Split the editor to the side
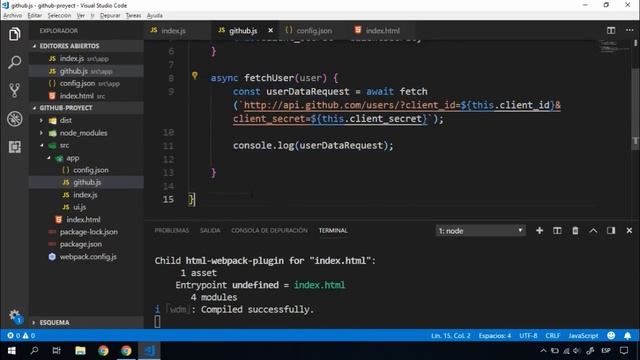The image size is (640, 360). [611, 31]
